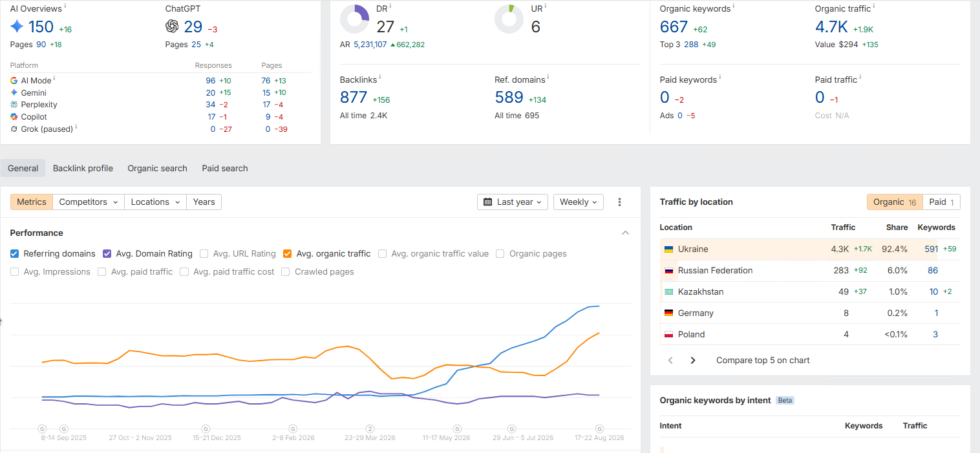Click the Ukraine flag icon
The width and height of the screenshot is (980, 453).
pos(668,249)
